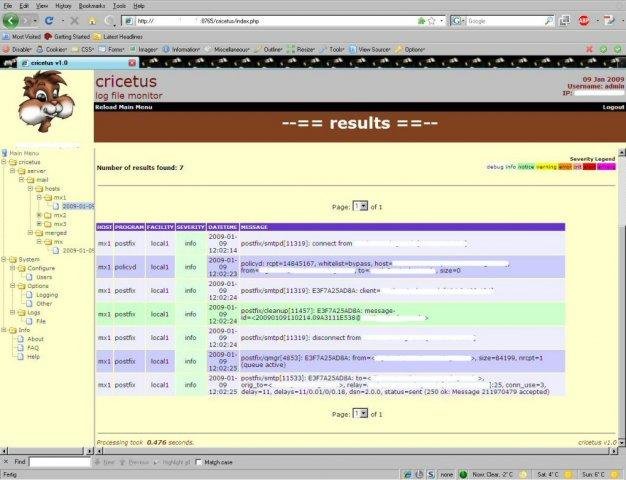
Task: Click View Source in developer toolbar
Action: click(x=370, y=50)
